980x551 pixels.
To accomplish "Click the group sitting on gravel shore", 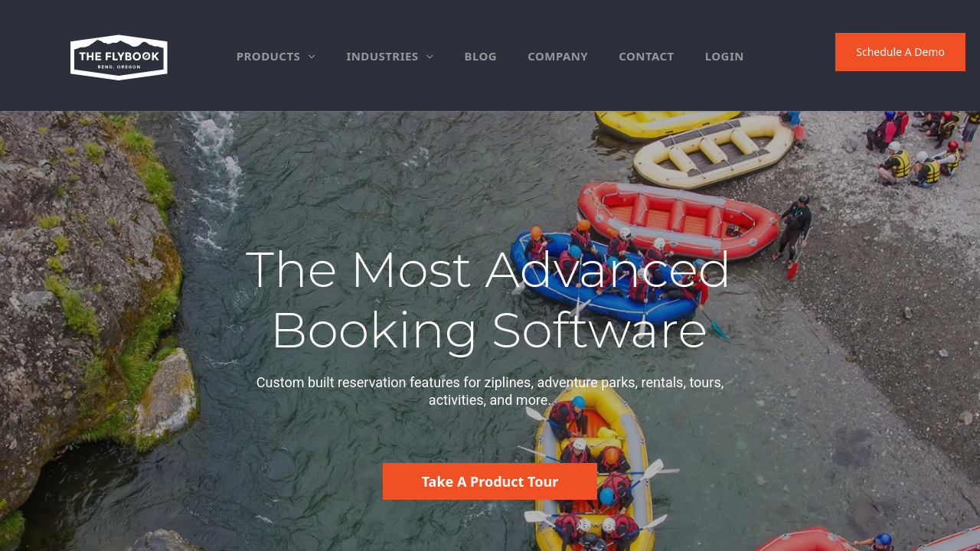I will tap(923, 145).
